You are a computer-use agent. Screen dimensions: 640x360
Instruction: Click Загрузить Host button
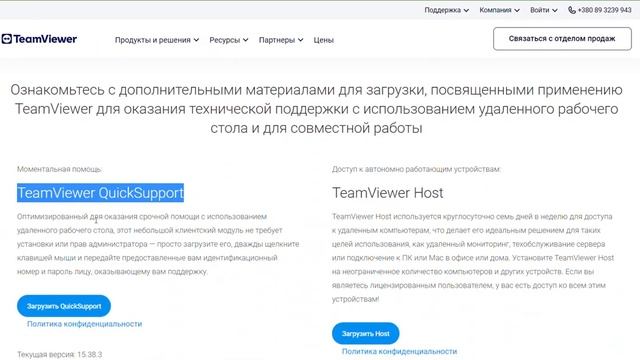point(366,333)
